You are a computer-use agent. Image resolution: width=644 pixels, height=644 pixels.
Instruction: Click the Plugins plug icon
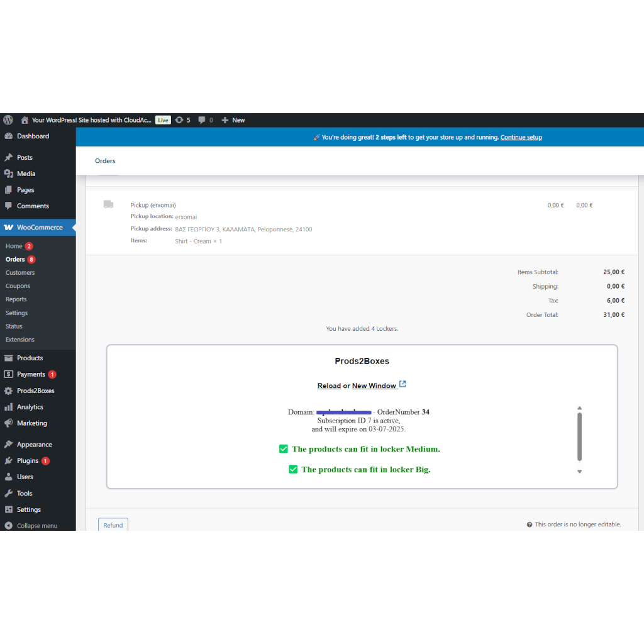(8, 461)
